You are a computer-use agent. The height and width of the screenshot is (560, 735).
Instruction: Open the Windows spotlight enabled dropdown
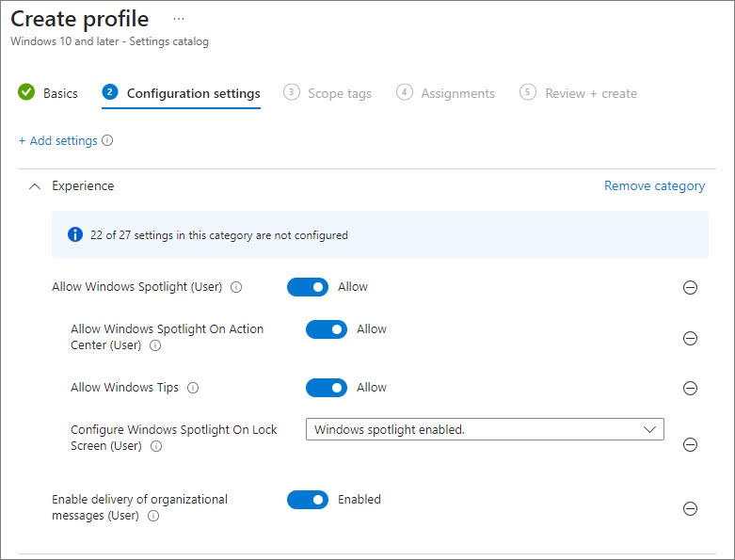(485, 429)
